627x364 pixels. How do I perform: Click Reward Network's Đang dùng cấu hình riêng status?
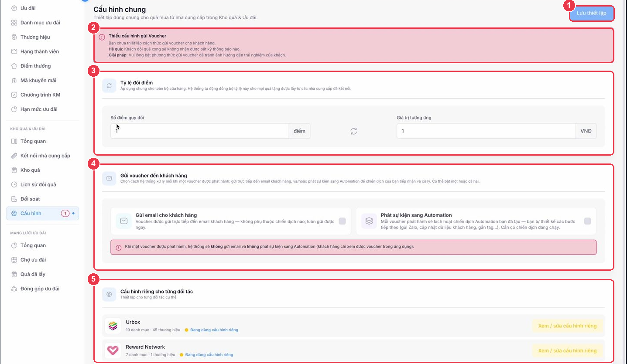tap(209, 355)
